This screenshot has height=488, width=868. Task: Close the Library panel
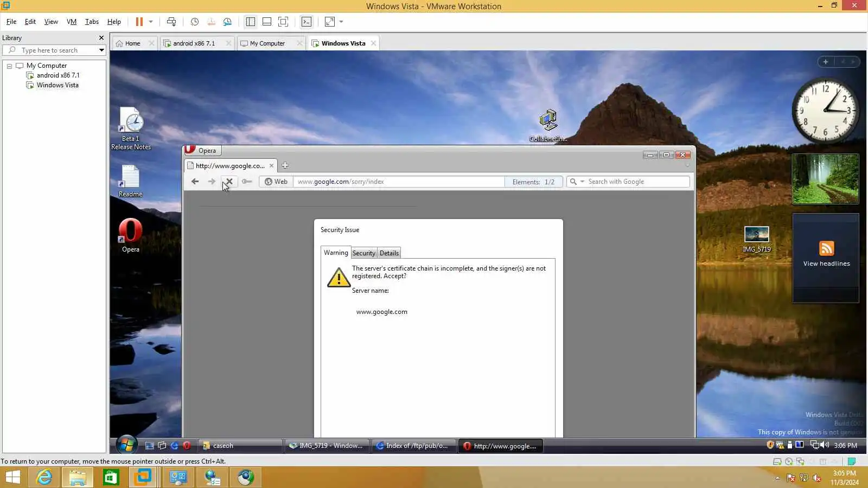point(101,38)
